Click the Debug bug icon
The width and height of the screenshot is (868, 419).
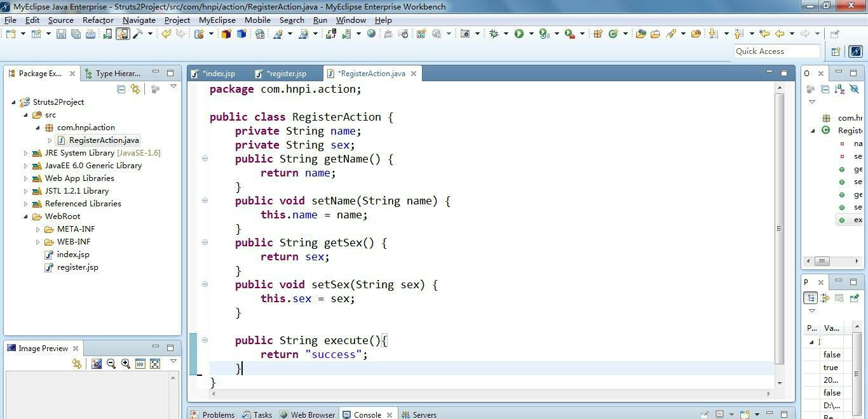(494, 34)
